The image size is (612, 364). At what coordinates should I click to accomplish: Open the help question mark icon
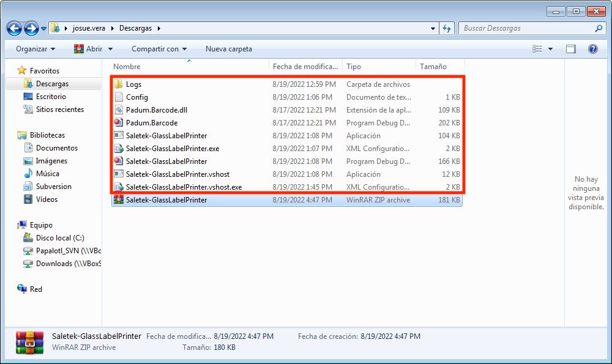click(x=592, y=49)
